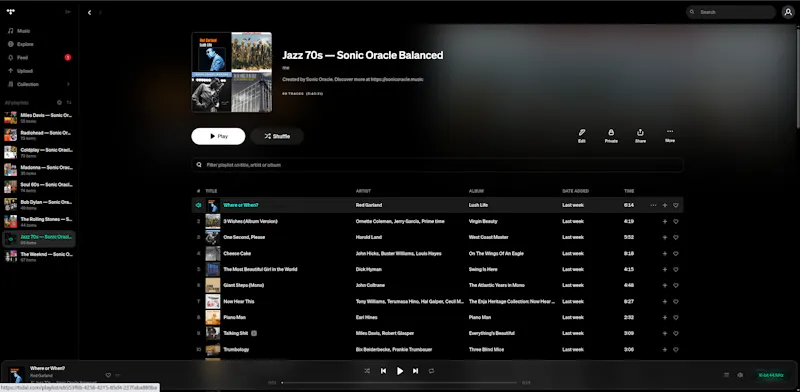Click the Red Garland artist link

click(x=368, y=205)
